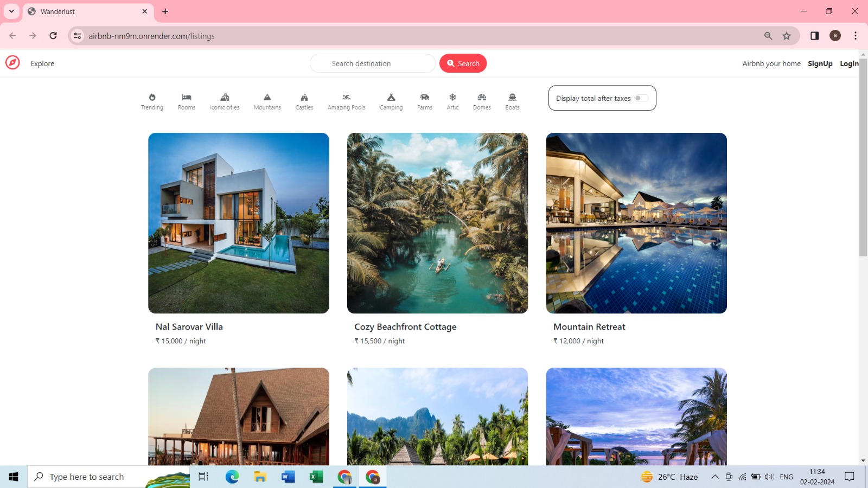Screen dimensions: 868x488
Task: Open the Windows Start menu
Action: [x=14, y=477]
